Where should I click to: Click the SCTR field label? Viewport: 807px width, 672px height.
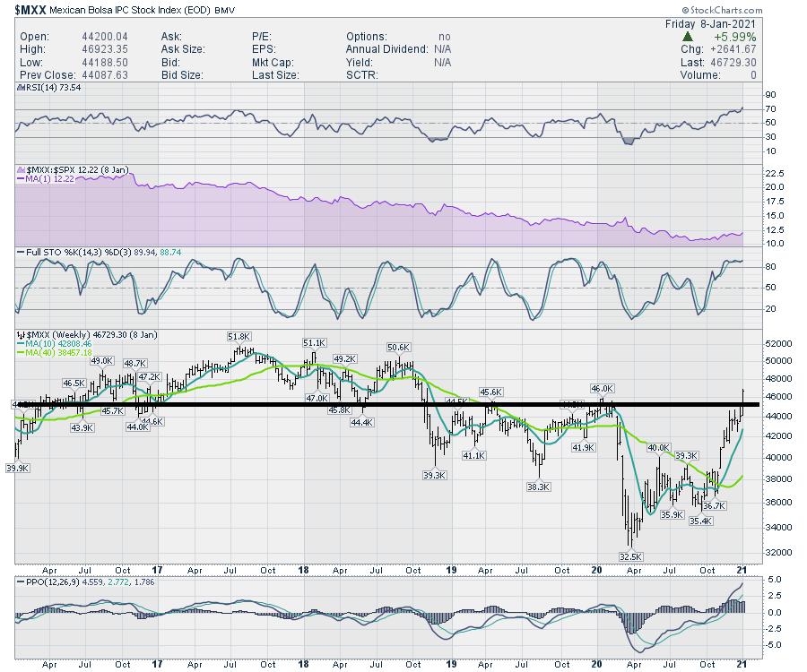pyautogui.click(x=362, y=74)
